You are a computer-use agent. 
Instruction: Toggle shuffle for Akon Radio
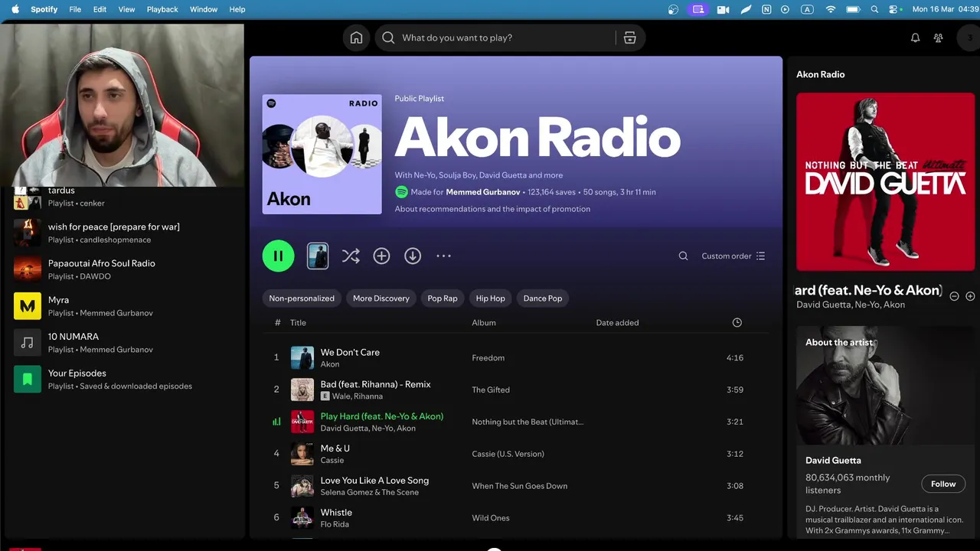(x=351, y=256)
